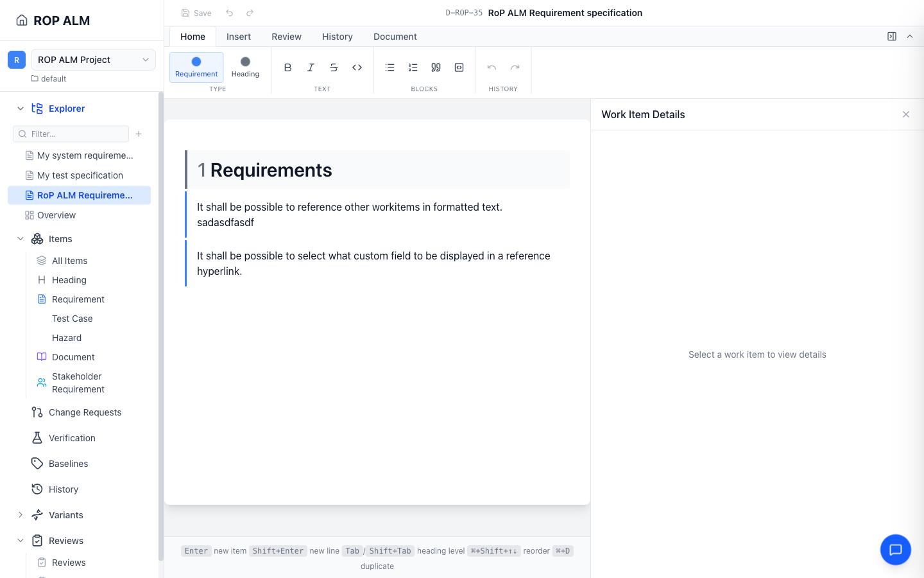Open the Overview item
The height and width of the screenshot is (578, 924).
79,215
